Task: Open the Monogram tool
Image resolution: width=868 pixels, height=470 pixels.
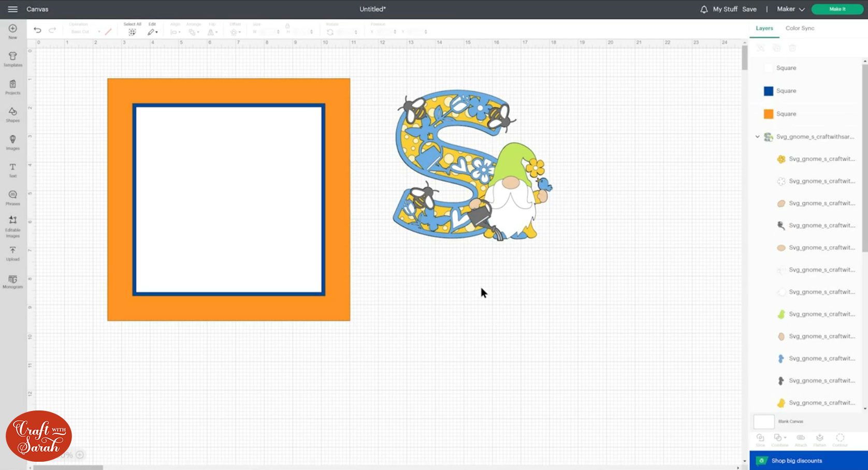Action: 13,282
